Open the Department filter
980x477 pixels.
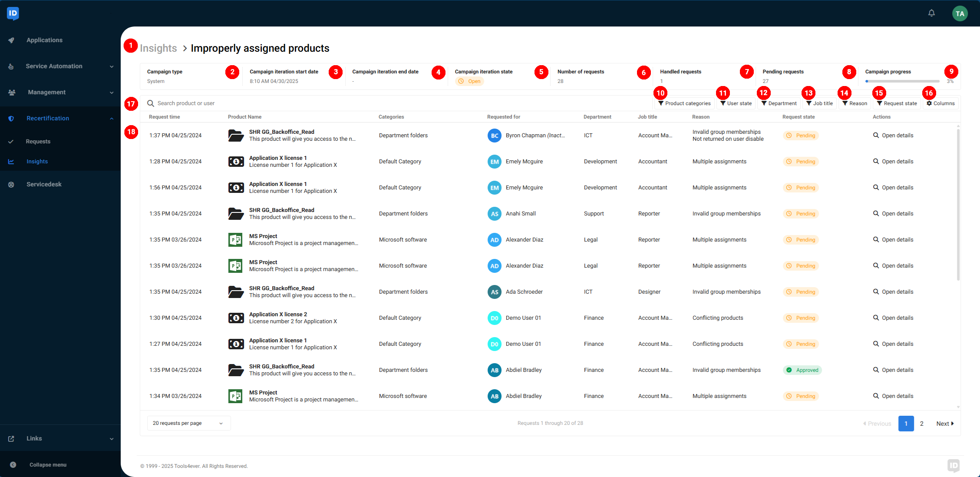pos(779,103)
